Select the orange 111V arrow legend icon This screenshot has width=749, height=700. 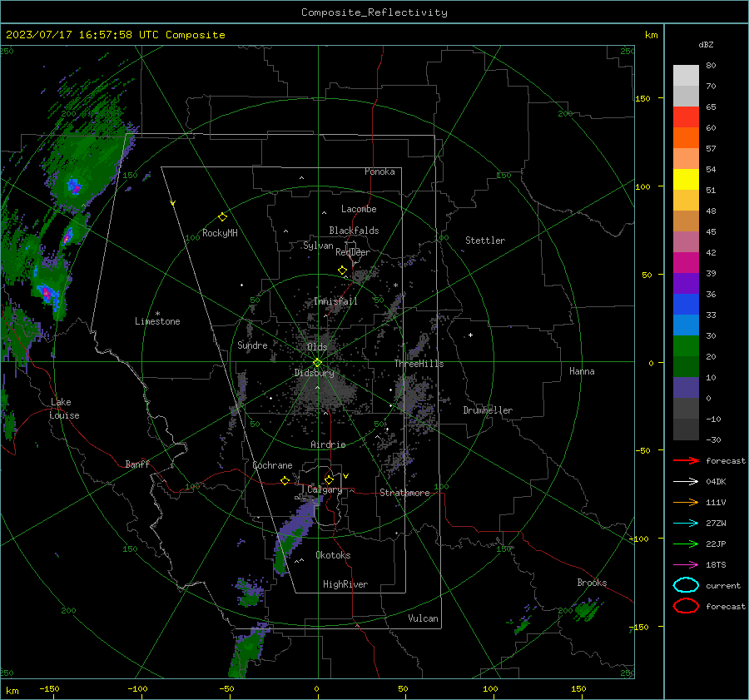click(x=686, y=502)
